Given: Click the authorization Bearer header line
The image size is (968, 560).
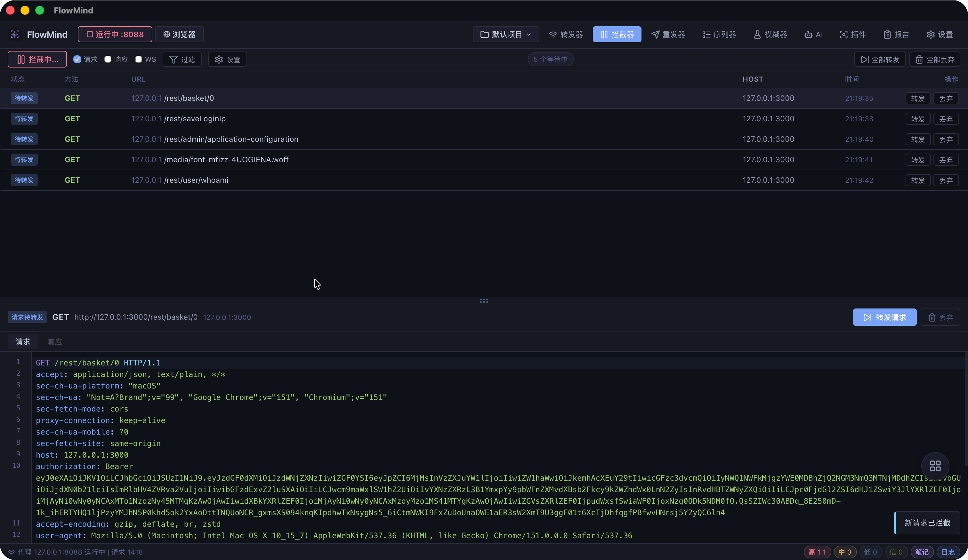Looking at the screenshot, I should tap(84, 466).
